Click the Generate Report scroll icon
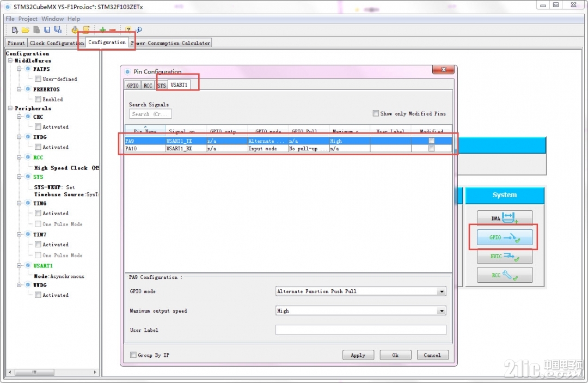588x383 pixels. click(86, 29)
